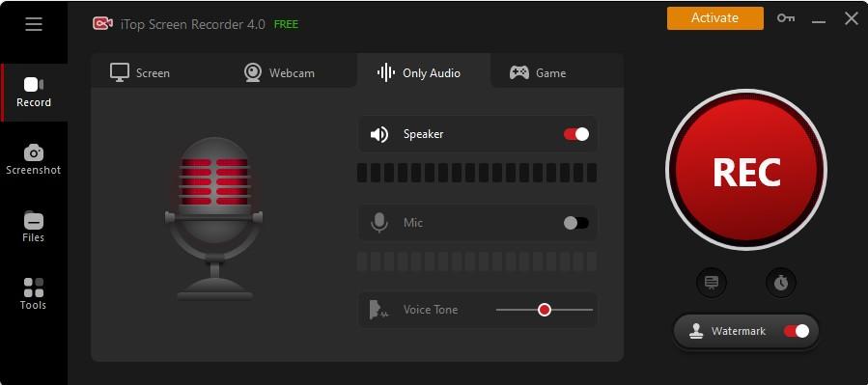The image size is (868, 385).
Task: Click the Voice Tone slider handle
Action: [545, 310]
